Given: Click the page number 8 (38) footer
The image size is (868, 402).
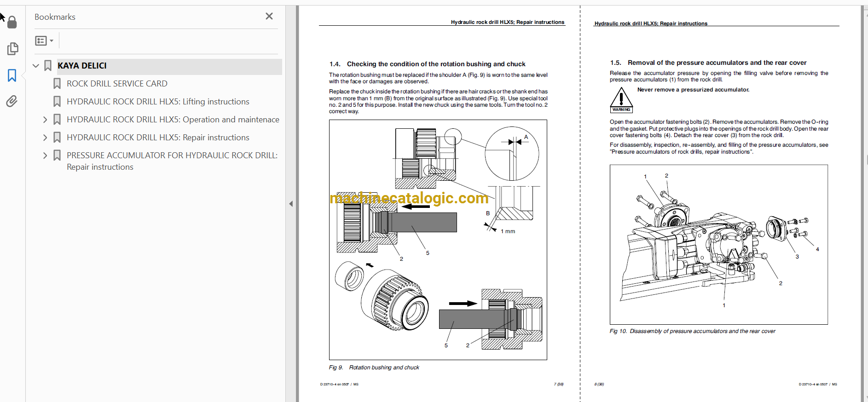Looking at the screenshot, I should tap(599, 384).
